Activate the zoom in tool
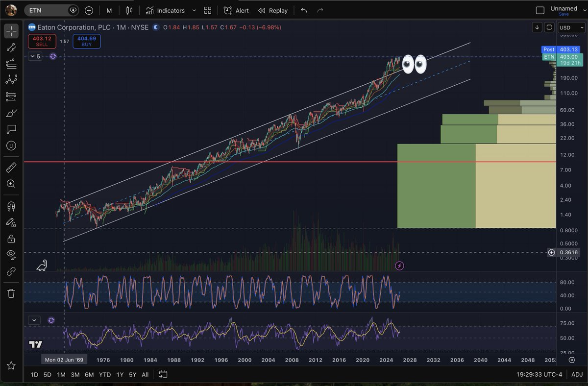588x386 pixels. click(x=11, y=184)
